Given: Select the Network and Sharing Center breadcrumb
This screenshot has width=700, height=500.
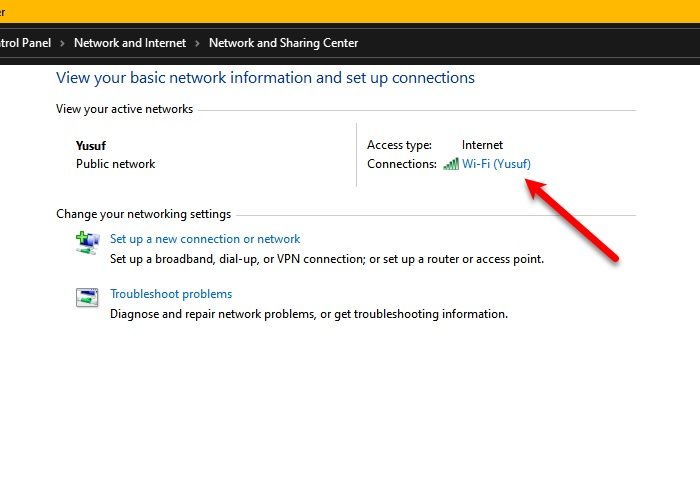Looking at the screenshot, I should click(283, 43).
